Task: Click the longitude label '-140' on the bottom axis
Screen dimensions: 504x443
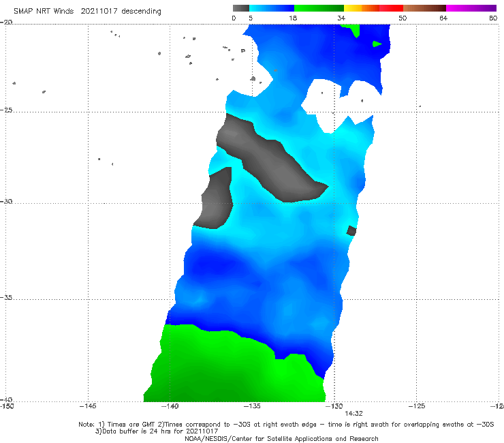Action: tap(170, 406)
